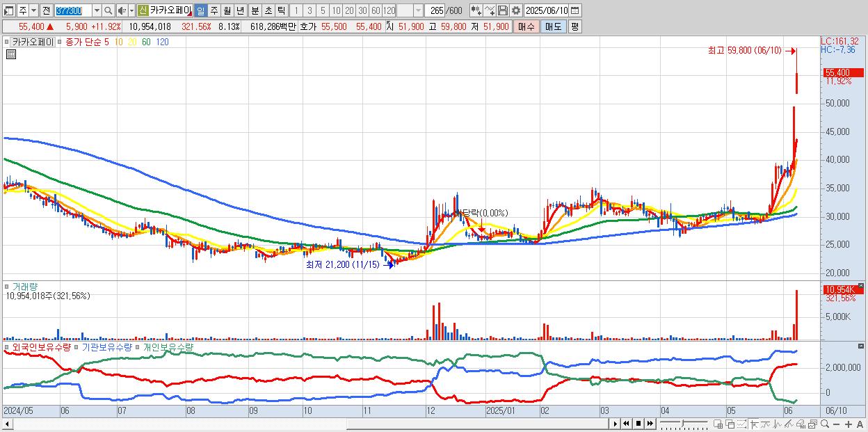Click the magnifier zoom icon at the bottom

pos(825,424)
